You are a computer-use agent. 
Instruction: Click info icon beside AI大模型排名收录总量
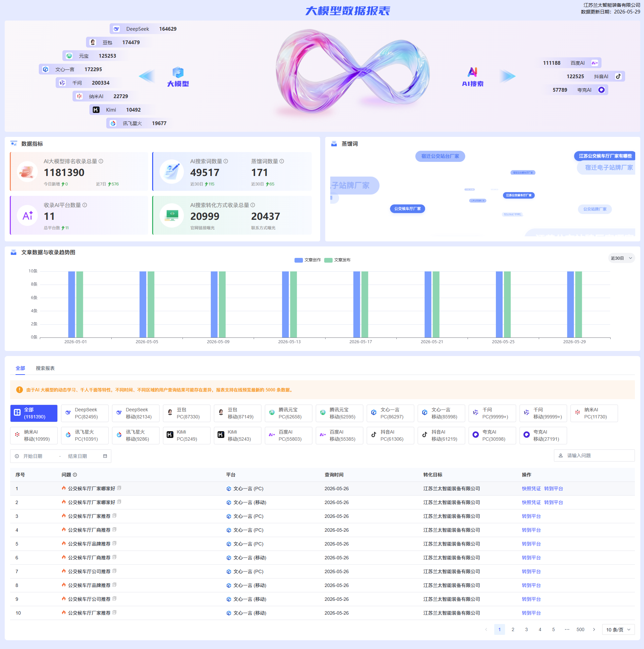[101, 161]
